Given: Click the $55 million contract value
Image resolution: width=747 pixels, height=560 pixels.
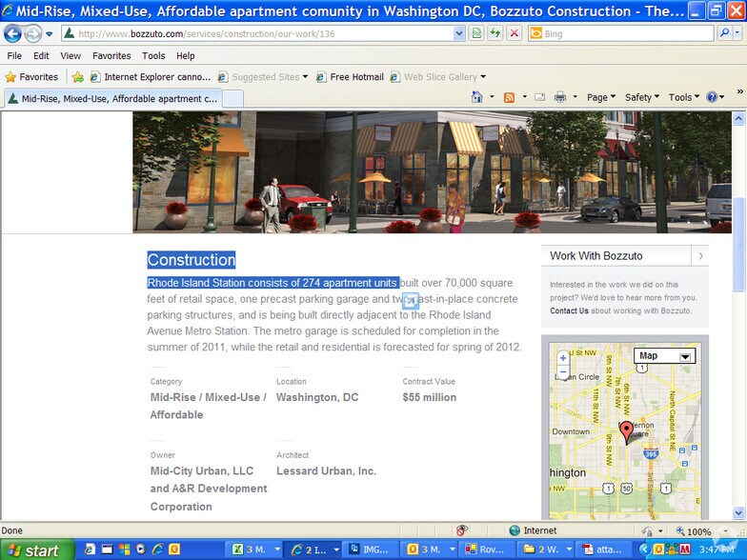Looking at the screenshot, I should click(x=429, y=397).
